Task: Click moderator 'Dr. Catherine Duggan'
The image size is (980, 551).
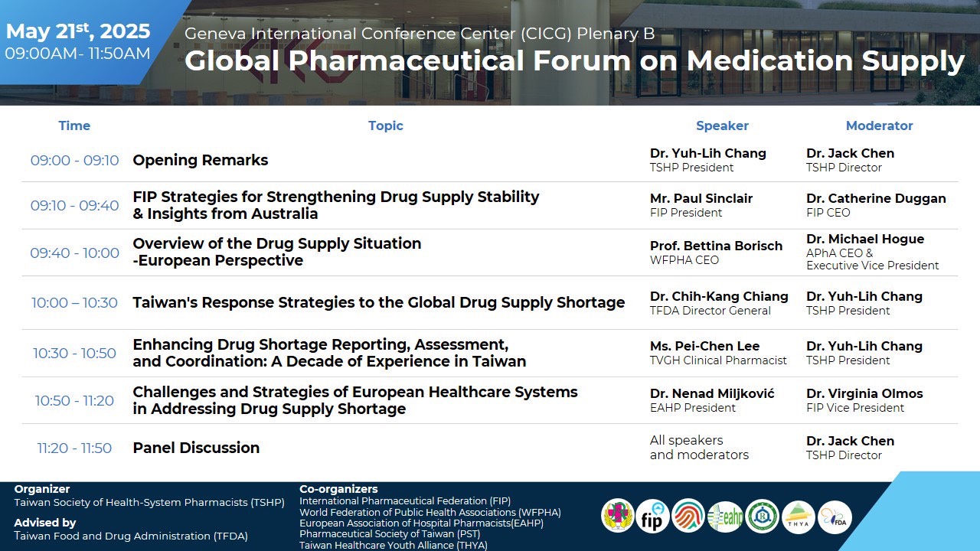Action: (876, 198)
